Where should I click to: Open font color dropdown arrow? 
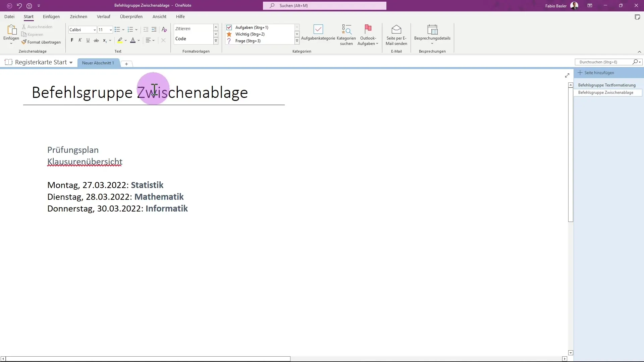[x=139, y=41]
